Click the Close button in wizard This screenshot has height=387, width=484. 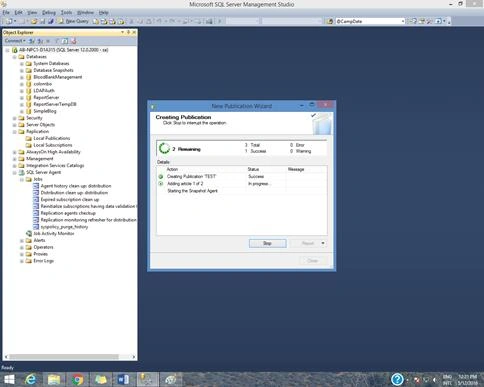point(312,260)
